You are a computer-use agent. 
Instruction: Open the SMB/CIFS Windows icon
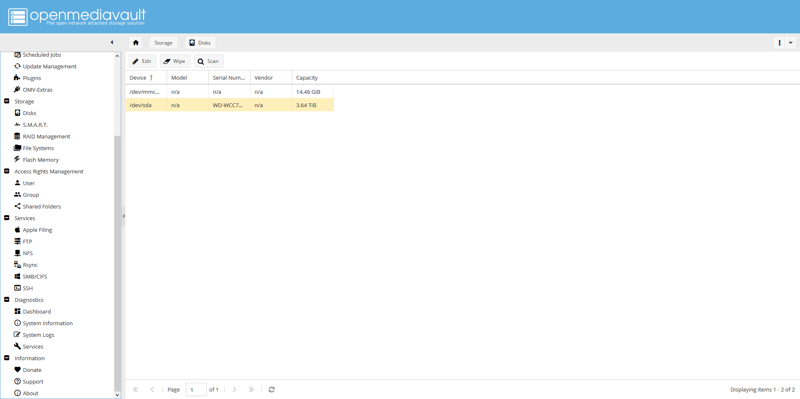17,277
